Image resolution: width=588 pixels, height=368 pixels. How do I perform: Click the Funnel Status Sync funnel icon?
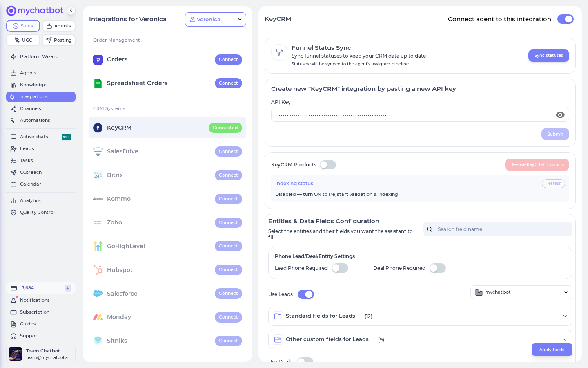(x=279, y=52)
